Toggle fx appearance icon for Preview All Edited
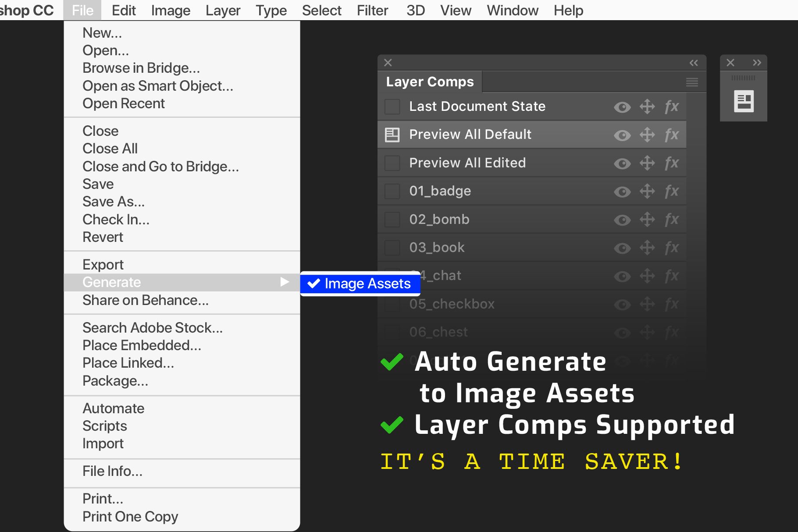This screenshot has height=532, width=798. coord(672,163)
